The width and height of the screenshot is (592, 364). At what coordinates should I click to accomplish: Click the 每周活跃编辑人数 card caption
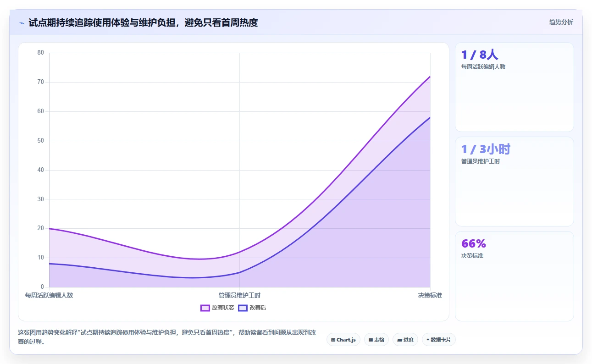[483, 67]
